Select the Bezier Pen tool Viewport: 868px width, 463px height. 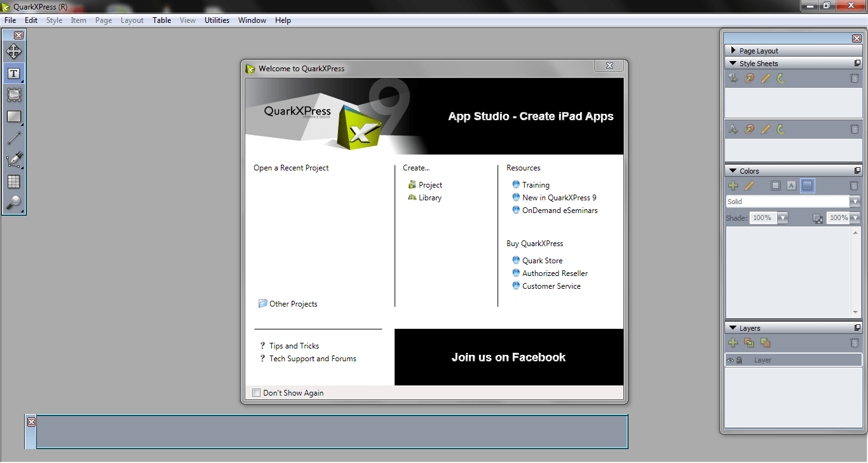pos(13,160)
